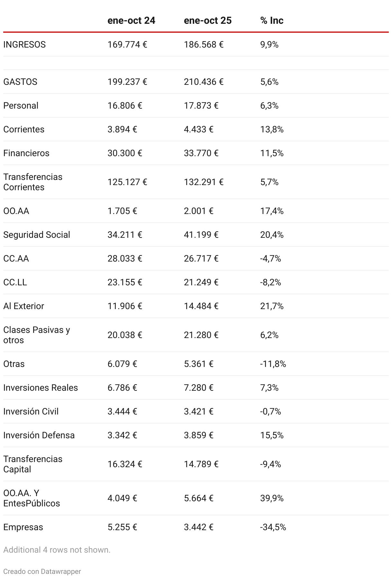Click the CC.LL row label
The width and height of the screenshot is (392, 579).
(15, 282)
